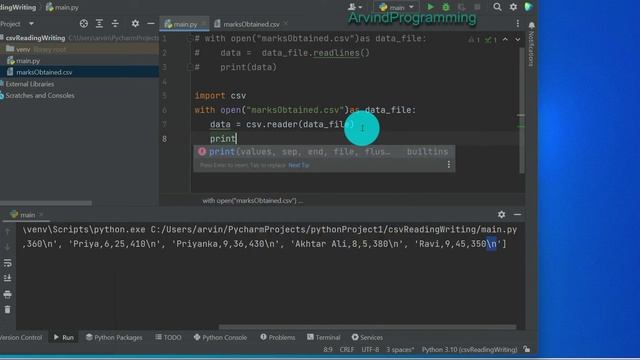The width and height of the screenshot is (640, 360).
Task: Open the TODO tool window
Action: [168, 338]
